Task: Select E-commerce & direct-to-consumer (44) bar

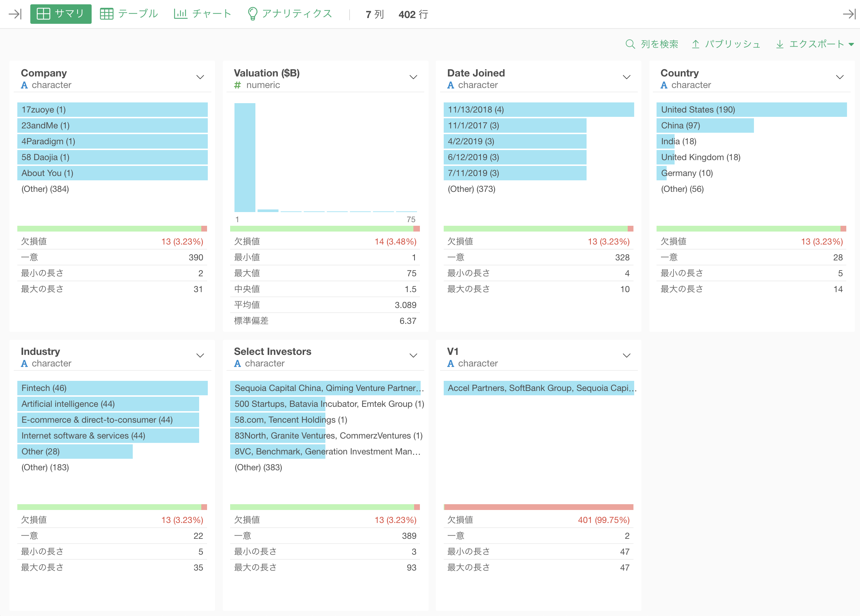Action: pyautogui.click(x=108, y=420)
